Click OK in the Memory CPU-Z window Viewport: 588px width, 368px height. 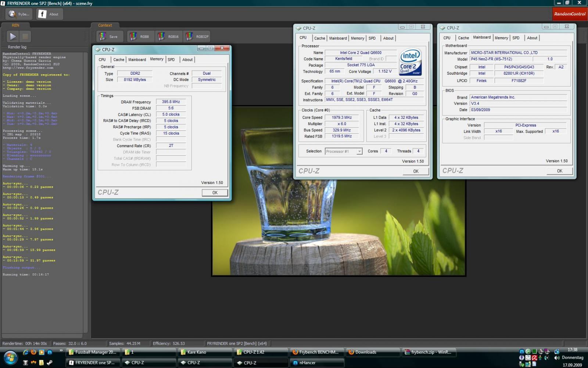pos(215,192)
